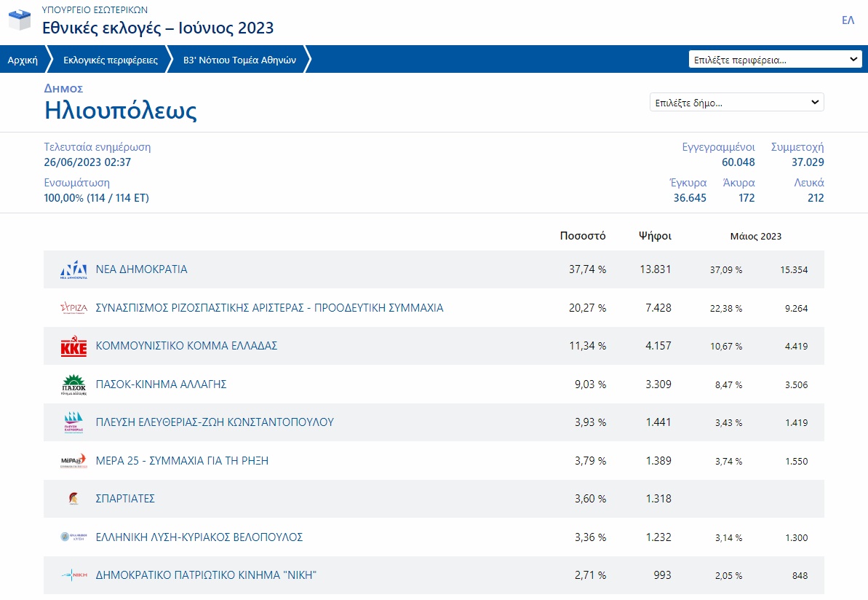
Task: Click the Πλεύση Ελευθερίας sailboat logo
Action: pos(73,422)
